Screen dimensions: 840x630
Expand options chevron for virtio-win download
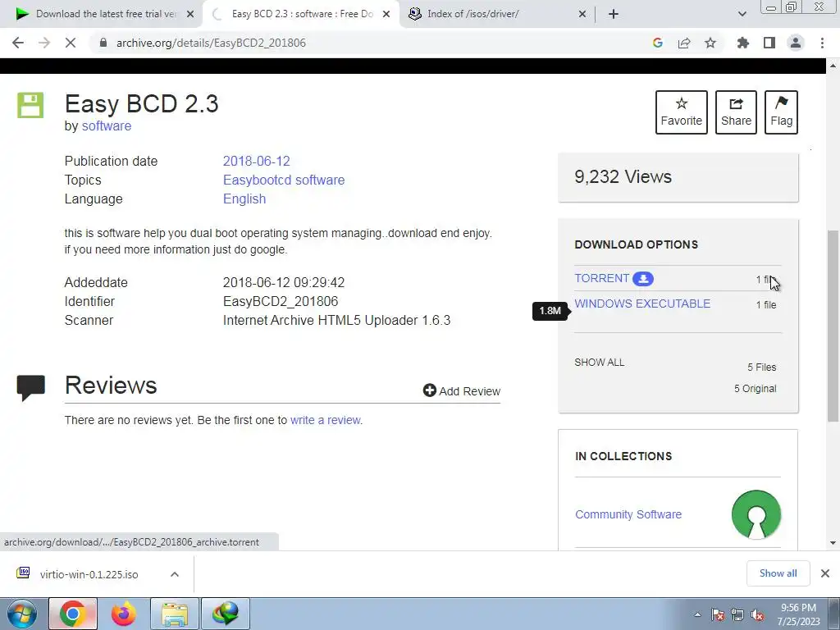coord(174,574)
